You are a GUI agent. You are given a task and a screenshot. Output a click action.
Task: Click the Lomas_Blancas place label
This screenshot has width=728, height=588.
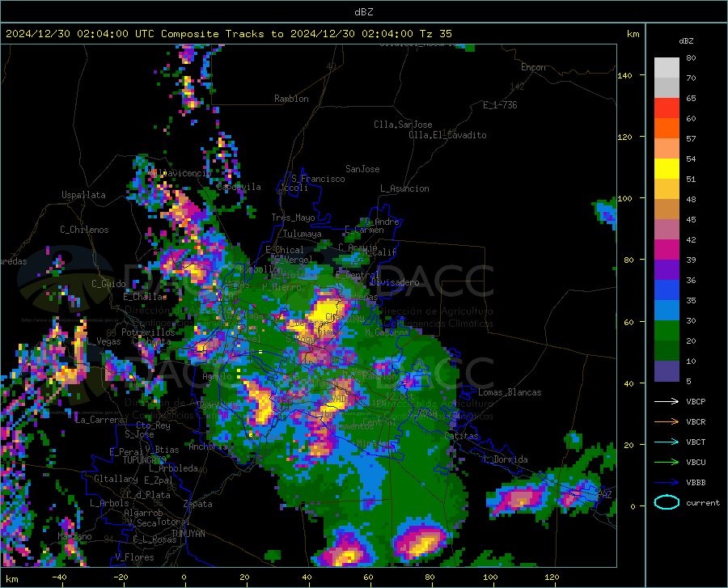coord(510,392)
